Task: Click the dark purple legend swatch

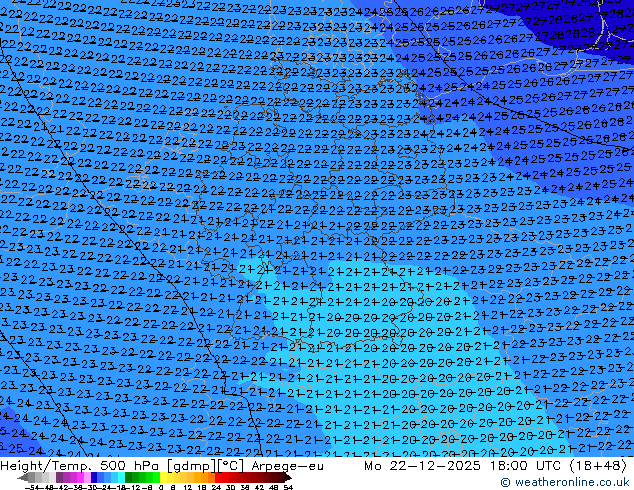Action: tap(59, 477)
